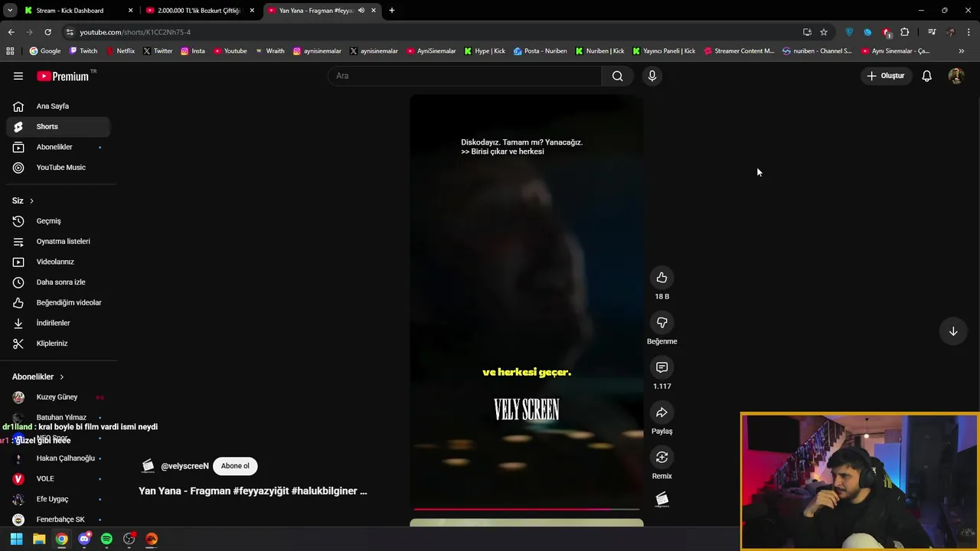Open OBS Studio from the taskbar
The width and height of the screenshot is (980, 551).
point(129,539)
